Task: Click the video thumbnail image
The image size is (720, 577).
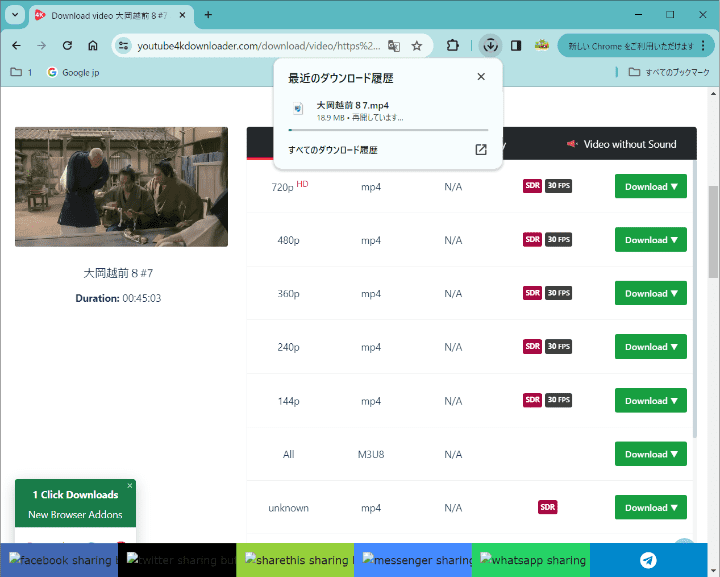Action: click(x=121, y=186)
